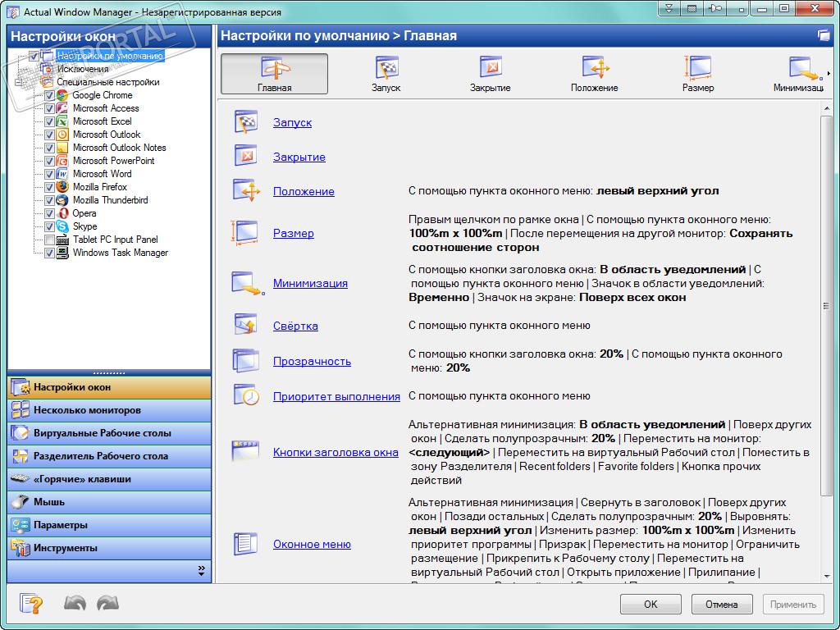Toggle the Skype checkbox

(48, 226)
